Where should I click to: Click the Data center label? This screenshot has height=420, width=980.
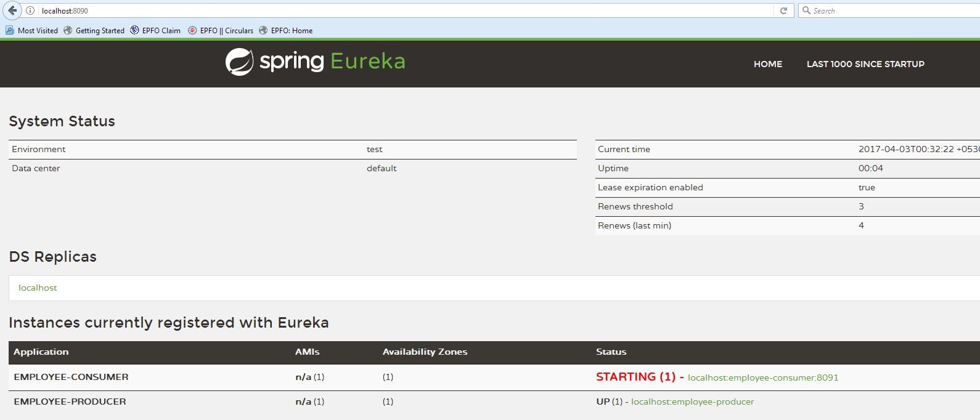36,168
